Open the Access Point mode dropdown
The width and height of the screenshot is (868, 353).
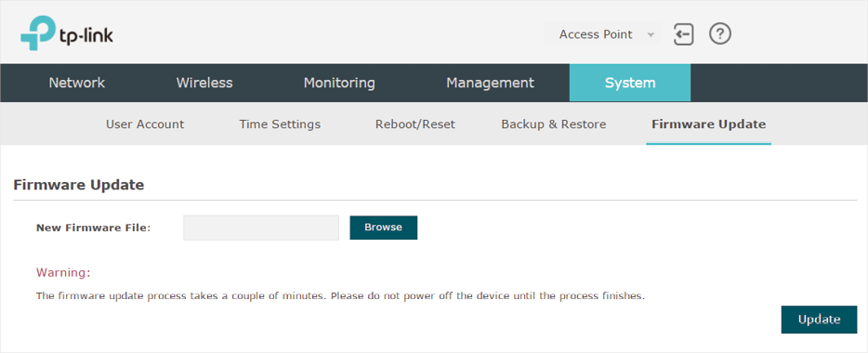point(603,34)
